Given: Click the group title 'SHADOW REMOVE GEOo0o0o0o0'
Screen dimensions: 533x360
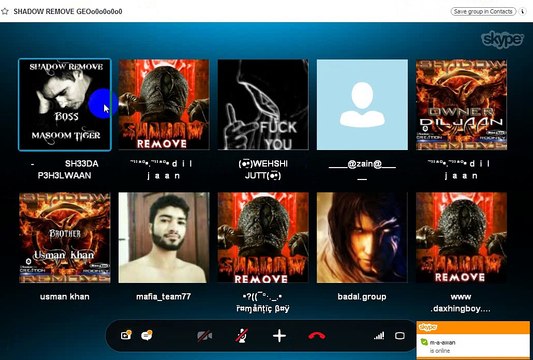Looking at the screenshot, I should 68,12.
